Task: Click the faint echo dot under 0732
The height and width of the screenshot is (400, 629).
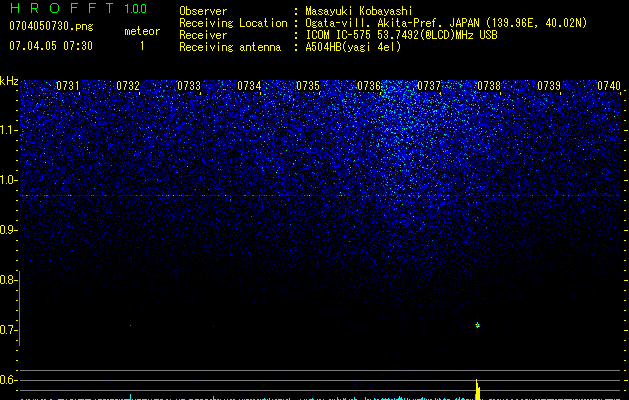Action: 130,325
